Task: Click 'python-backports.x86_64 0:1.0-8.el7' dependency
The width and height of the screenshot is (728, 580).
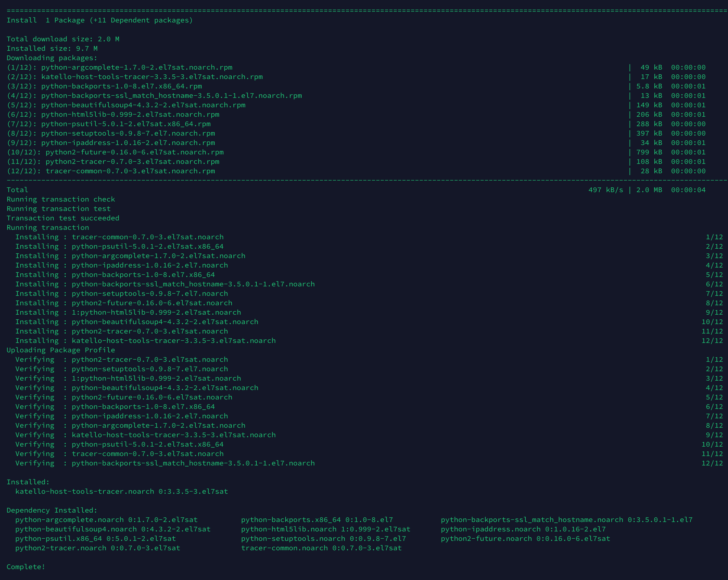Action: [317, 520]
